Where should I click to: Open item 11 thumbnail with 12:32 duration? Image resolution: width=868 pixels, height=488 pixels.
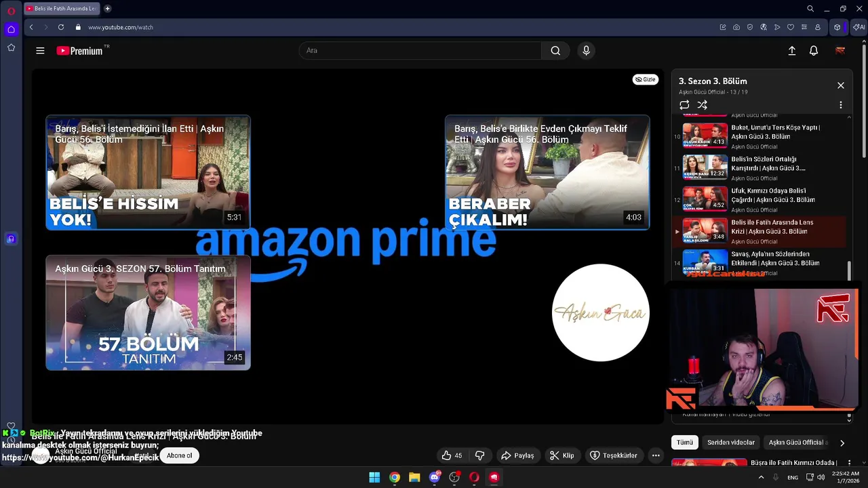point(705,167)
